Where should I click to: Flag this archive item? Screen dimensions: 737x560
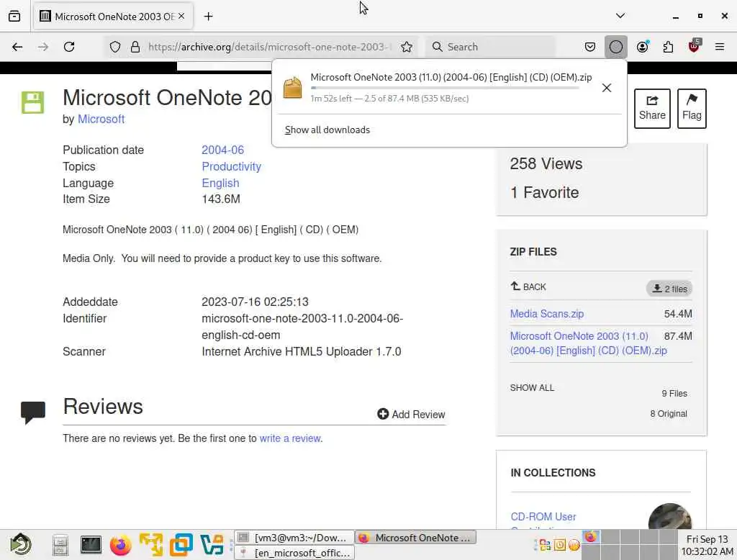point(692,109)
